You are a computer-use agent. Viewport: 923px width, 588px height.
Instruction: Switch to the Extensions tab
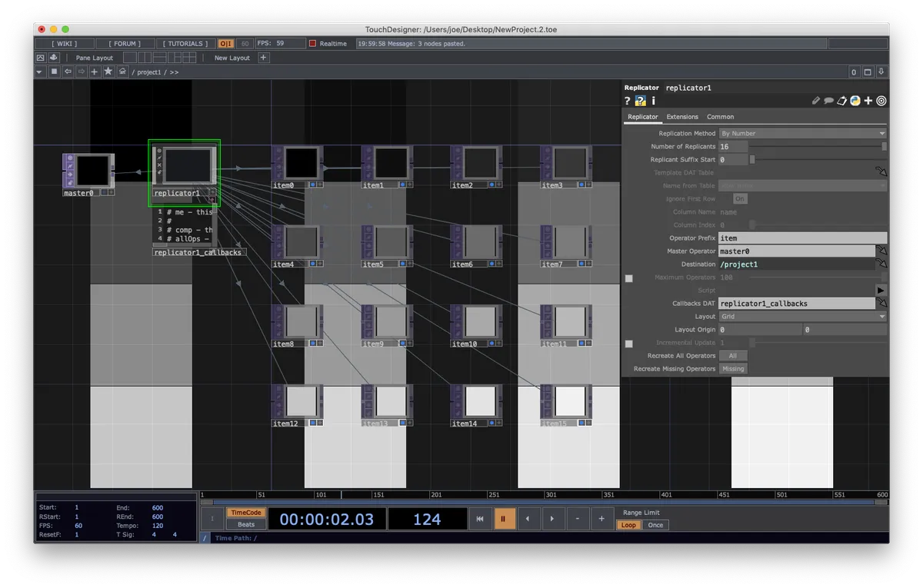click(682, 117)
